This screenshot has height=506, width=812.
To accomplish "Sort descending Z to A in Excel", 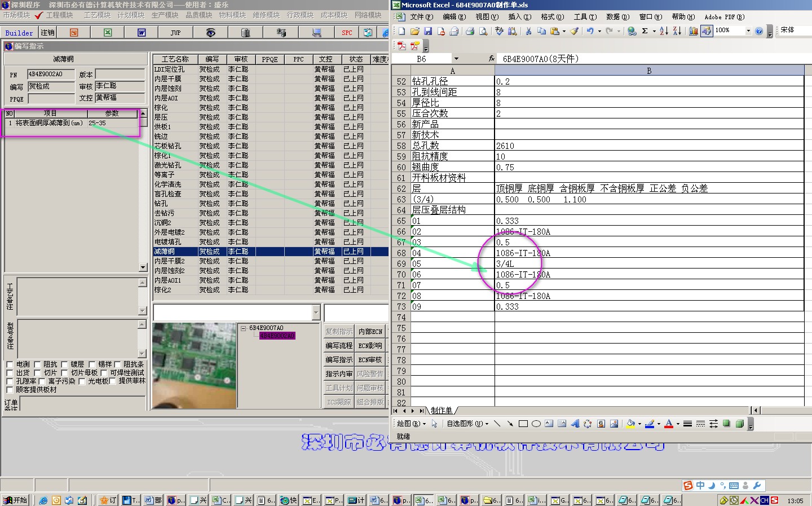I will 677,31.
